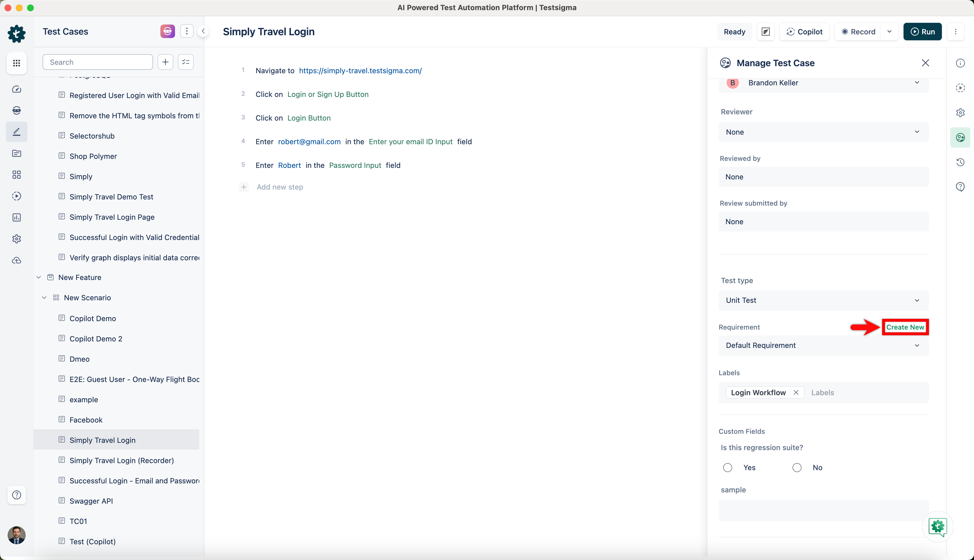Click Add new step
Screen dimensions: 974x560
point(280,187)
